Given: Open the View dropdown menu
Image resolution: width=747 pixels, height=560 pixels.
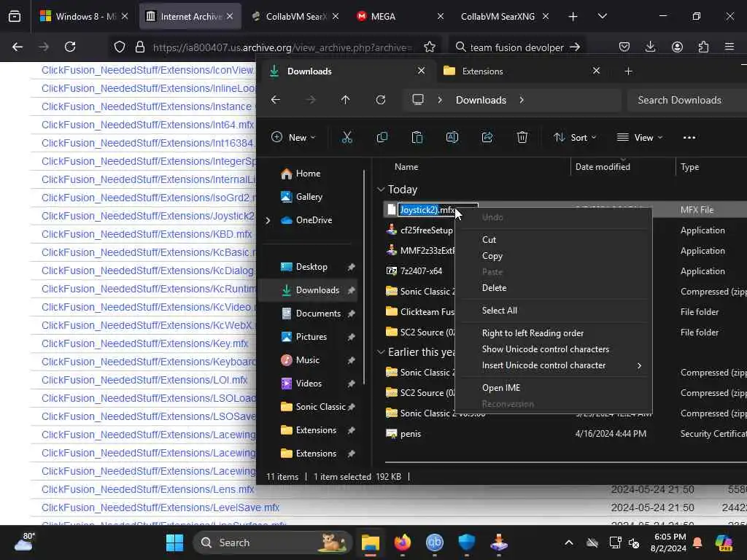Looking at the screenshot, I should point(640,138).
